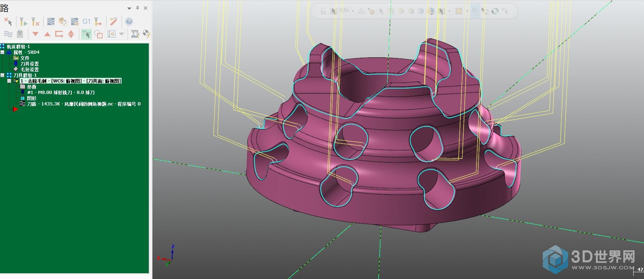
Task: Click the selection method window-cursor icon
Action: tap(441, 11)
